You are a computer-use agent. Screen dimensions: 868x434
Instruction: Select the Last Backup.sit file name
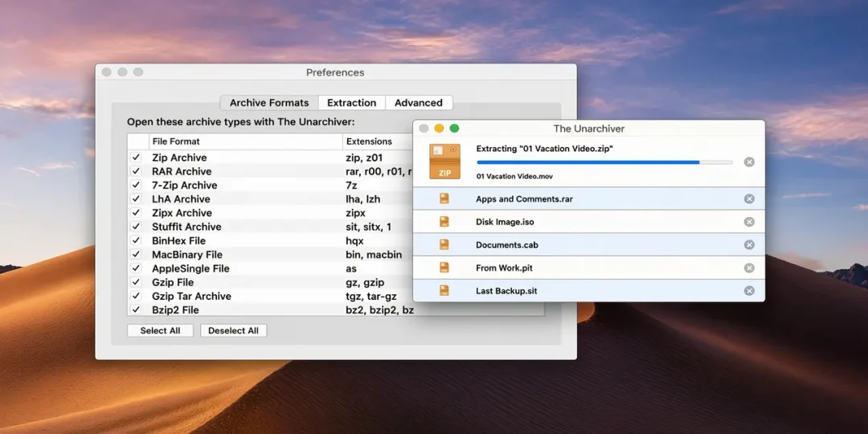tap(506, 291)
